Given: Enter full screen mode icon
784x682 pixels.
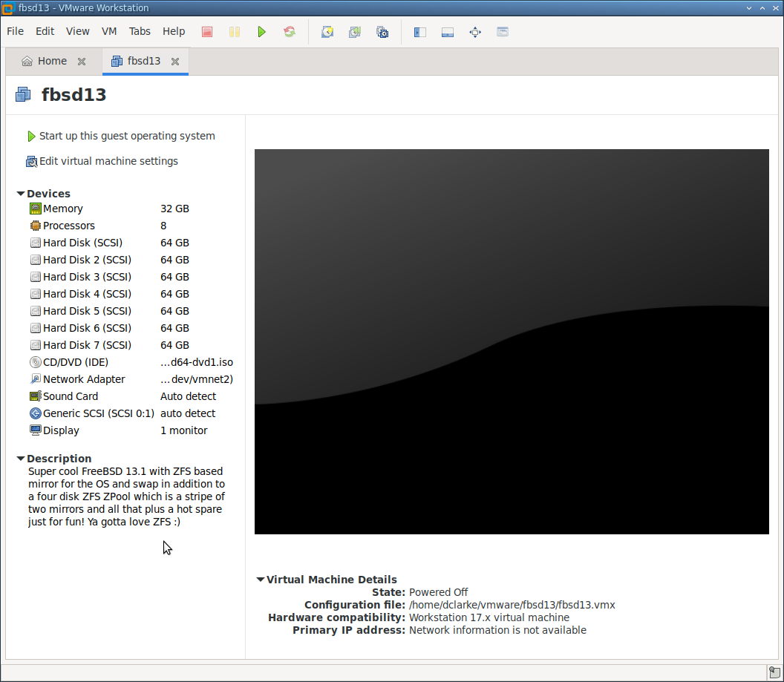Looking at the screenshot, I should tap(475, 32).
